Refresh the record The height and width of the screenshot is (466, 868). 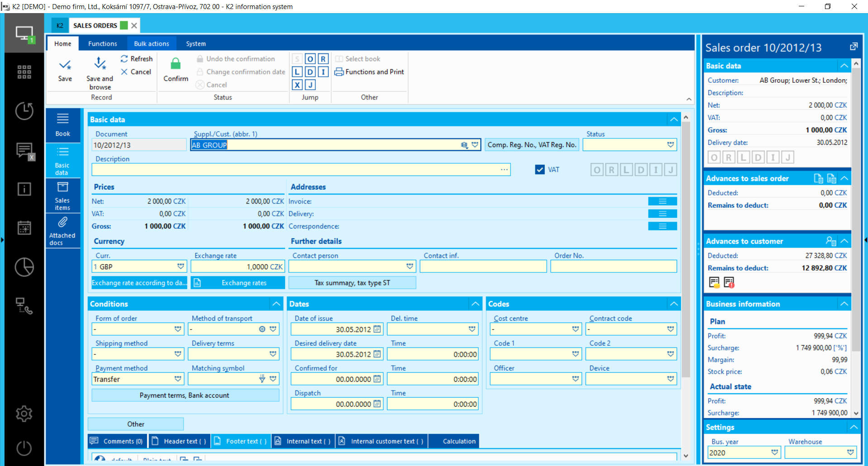[137, 59]
